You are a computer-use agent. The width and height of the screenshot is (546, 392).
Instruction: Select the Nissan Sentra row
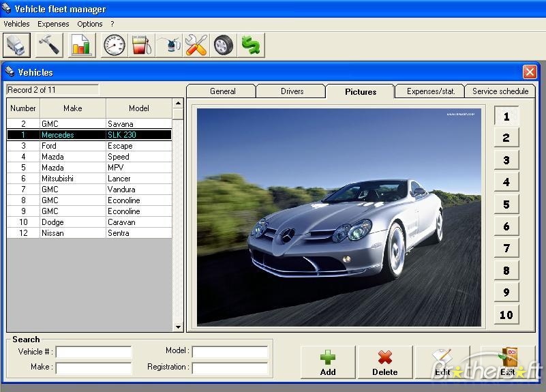point(89,233)
